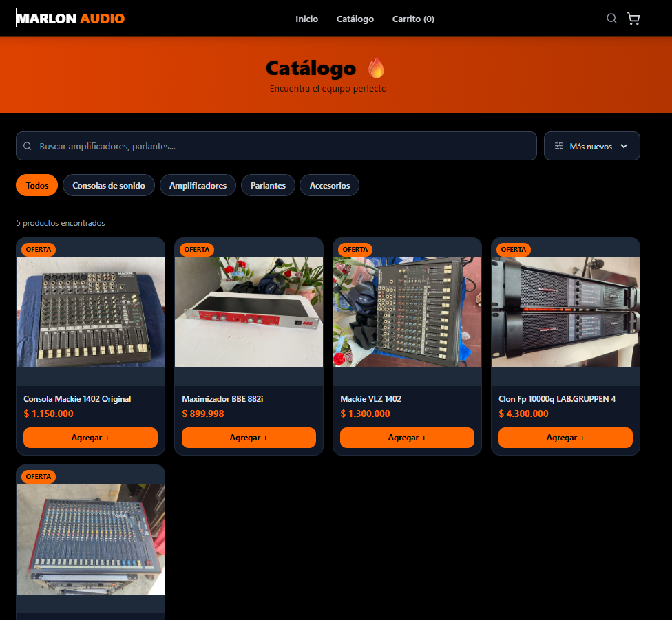Image resolution: width=672 pixels, height=620 pixels.
Task: Open the Inicio page
Action: [306, 19]
